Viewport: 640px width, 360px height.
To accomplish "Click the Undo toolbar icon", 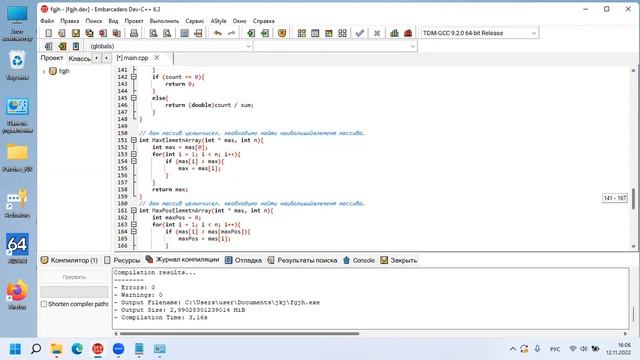I will coord(218,33).
